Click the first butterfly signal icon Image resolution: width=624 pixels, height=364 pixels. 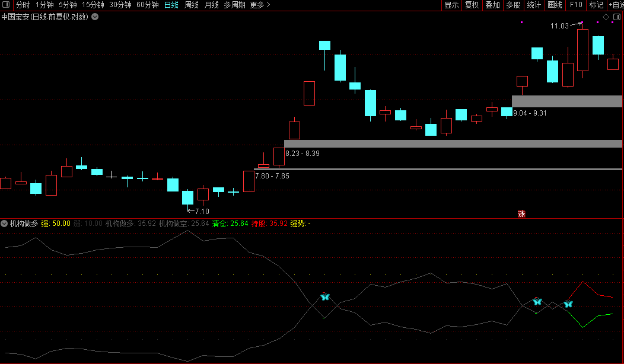tap(325, 296)
